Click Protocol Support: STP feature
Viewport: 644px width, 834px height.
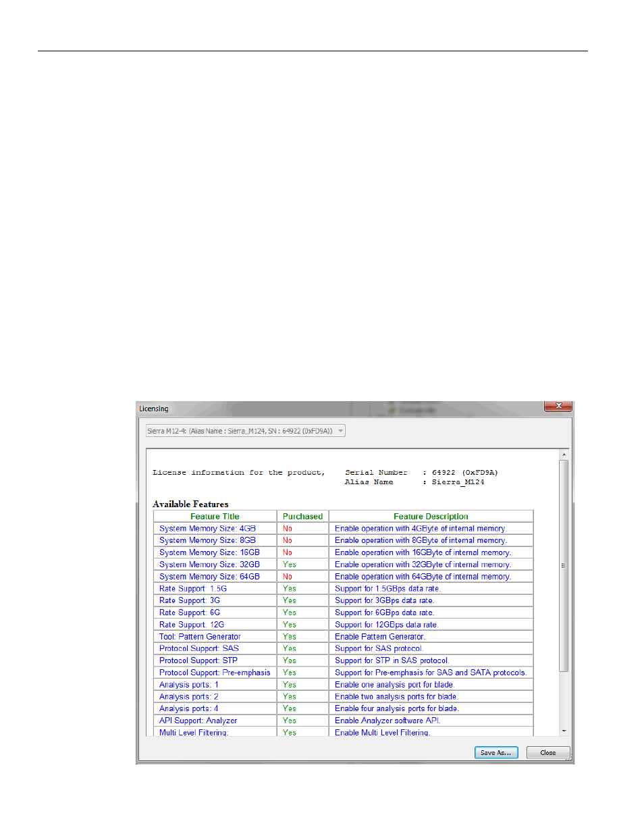[x=198, y=660]
